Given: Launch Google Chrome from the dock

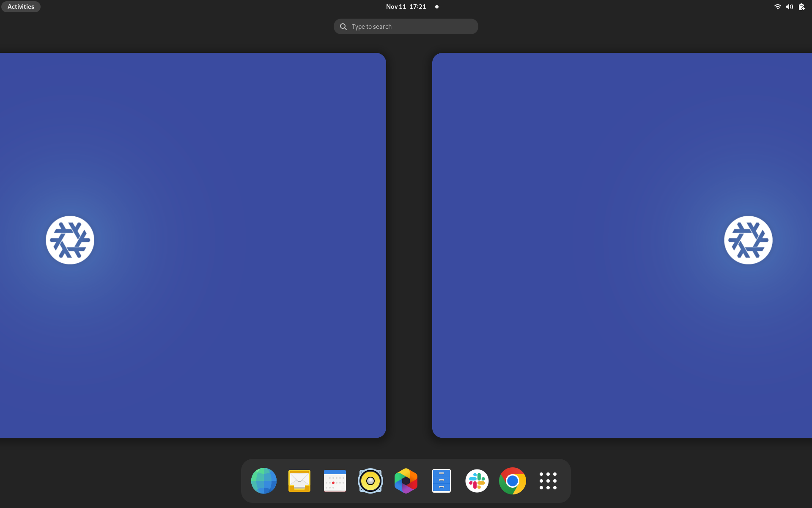Looking at the screenshot, I should [x=512, y=480].
